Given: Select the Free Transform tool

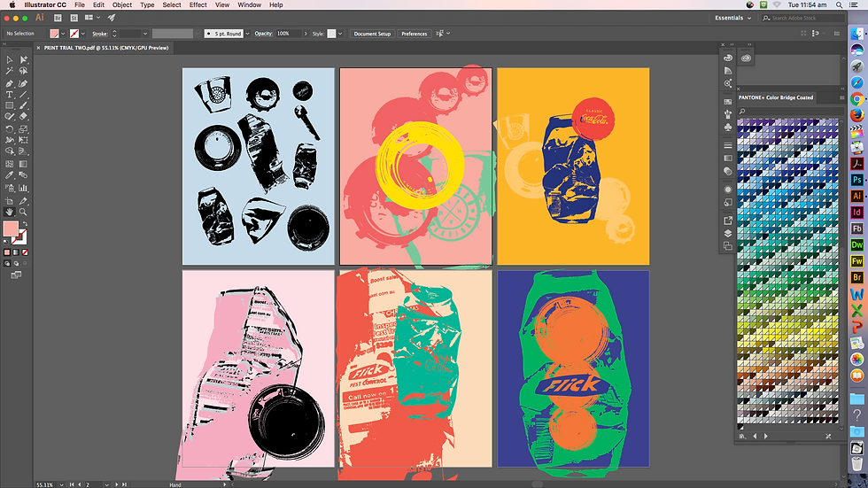Looking at the screenshot, I should [x=23, y=140].
